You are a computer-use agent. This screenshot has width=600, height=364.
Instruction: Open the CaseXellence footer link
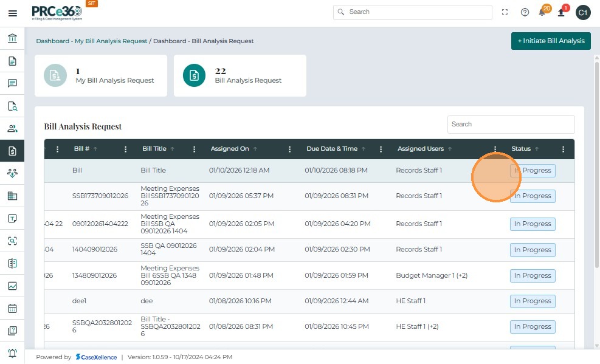click(97, 357)
